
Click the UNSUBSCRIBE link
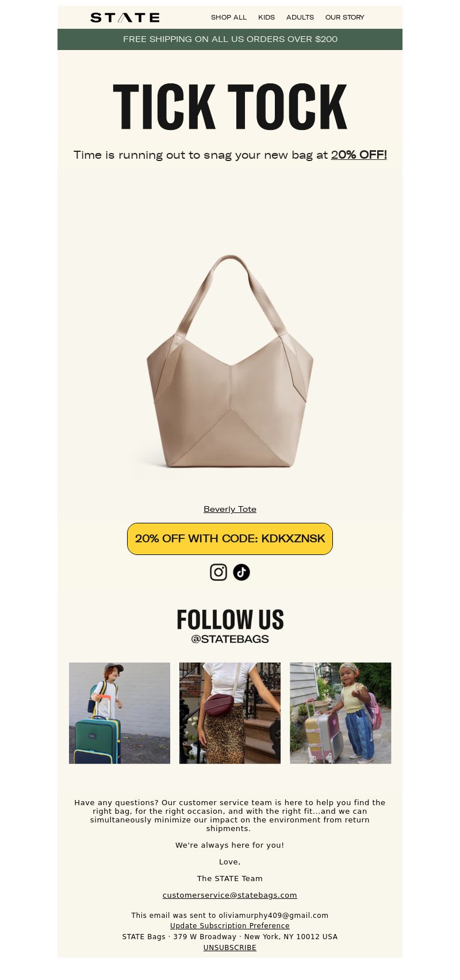[x=230, y=948]
